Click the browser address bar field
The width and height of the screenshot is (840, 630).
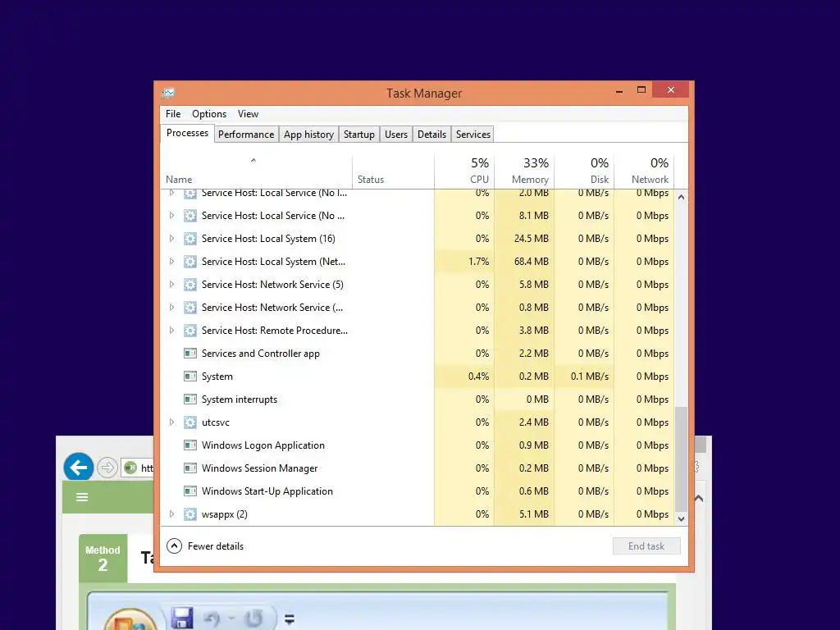[x=138, y=468]
